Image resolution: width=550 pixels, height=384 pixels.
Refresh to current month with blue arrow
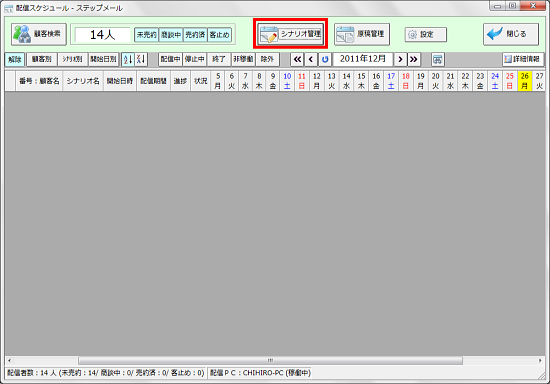(x=325, y=59)
